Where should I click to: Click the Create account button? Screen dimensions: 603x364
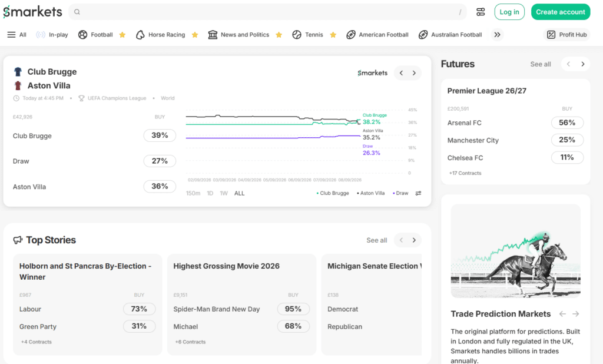click(x=561, y=12)
